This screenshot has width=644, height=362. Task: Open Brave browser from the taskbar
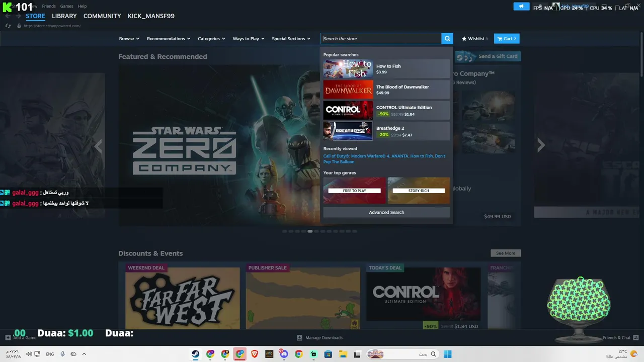pos(255,354)
